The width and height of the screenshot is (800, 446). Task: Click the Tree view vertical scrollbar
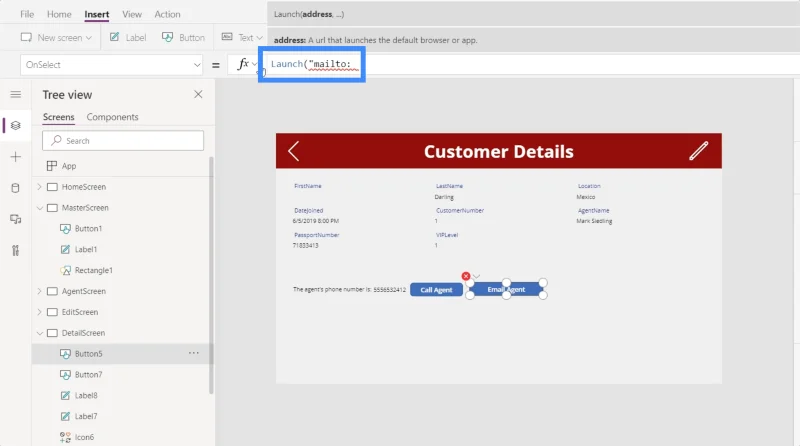click(x=211, y=276)
